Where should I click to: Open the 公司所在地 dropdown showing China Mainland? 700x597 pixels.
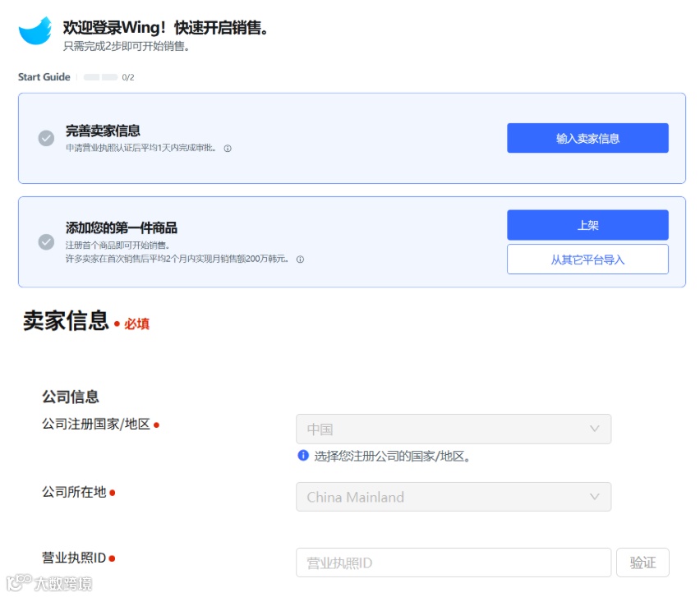tap(454, 497)
